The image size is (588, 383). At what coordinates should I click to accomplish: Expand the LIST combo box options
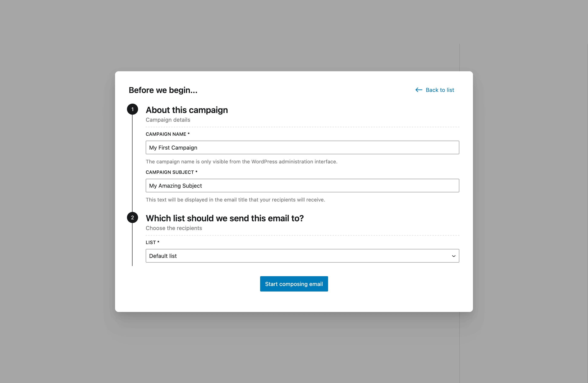[302, 256]
